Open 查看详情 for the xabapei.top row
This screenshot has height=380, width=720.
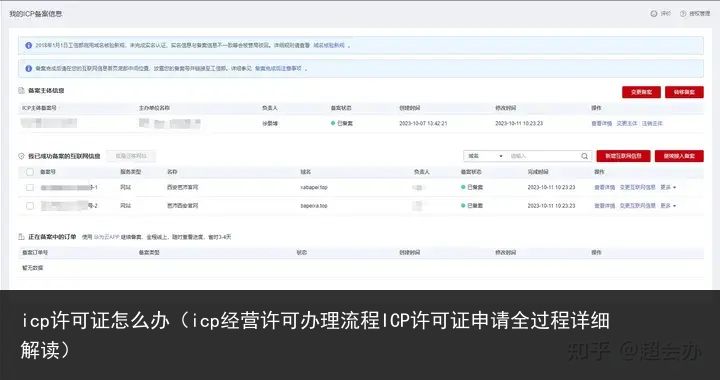click(604, 187)
